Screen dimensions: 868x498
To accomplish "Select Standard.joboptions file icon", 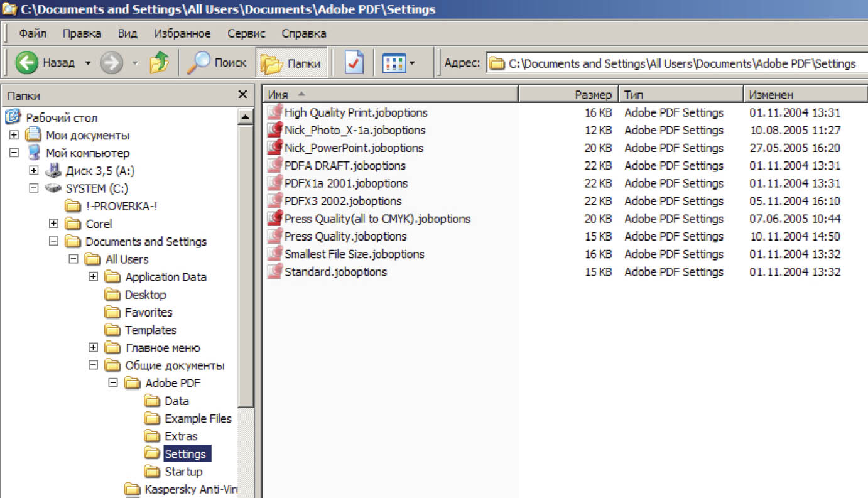I will 274,272.
